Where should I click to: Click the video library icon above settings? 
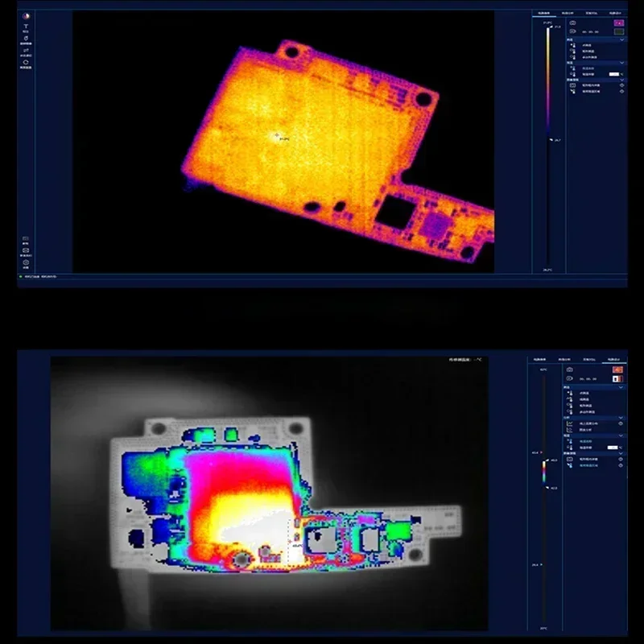point(26,250)
